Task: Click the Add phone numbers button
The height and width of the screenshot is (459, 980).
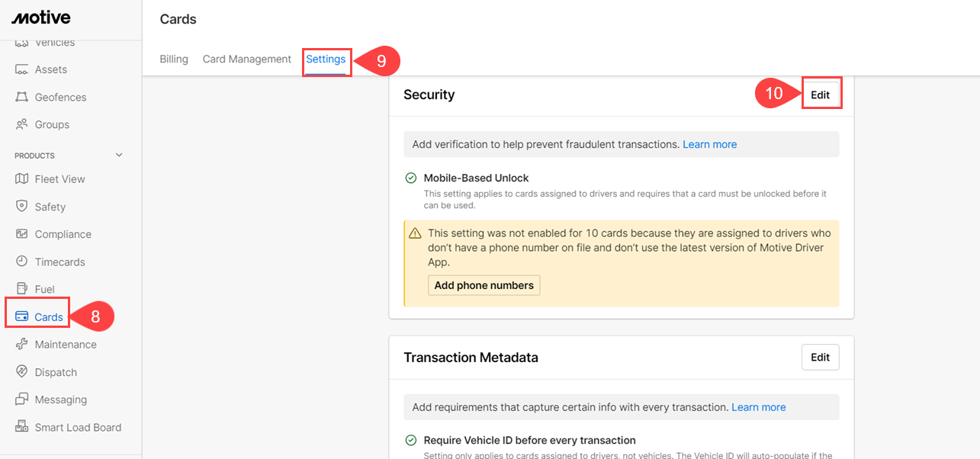Action: tap(484, 285)
